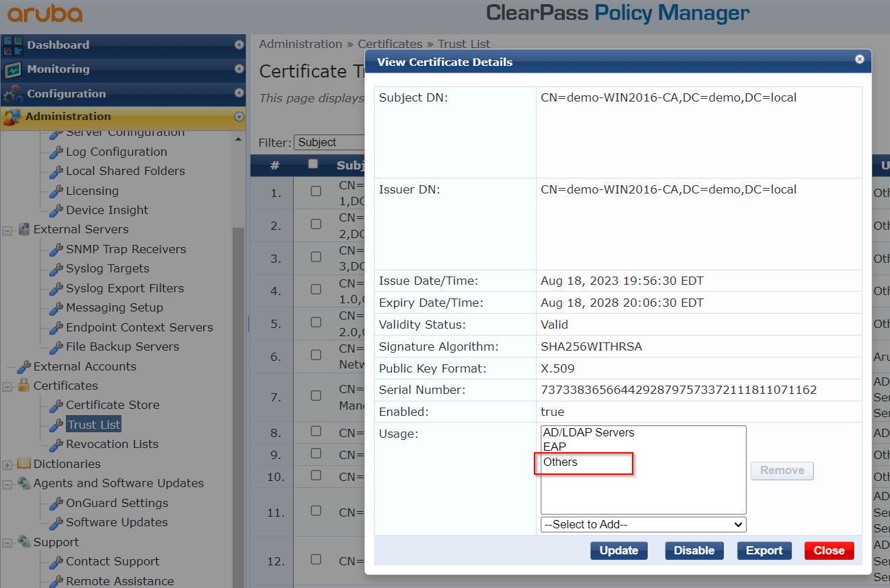Open Revocation Lists in sidebar
The image size is (890, 588).
tap(112, 444)
